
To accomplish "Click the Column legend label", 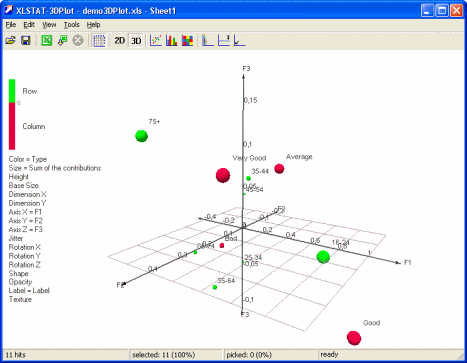I will tap(34, 126).
